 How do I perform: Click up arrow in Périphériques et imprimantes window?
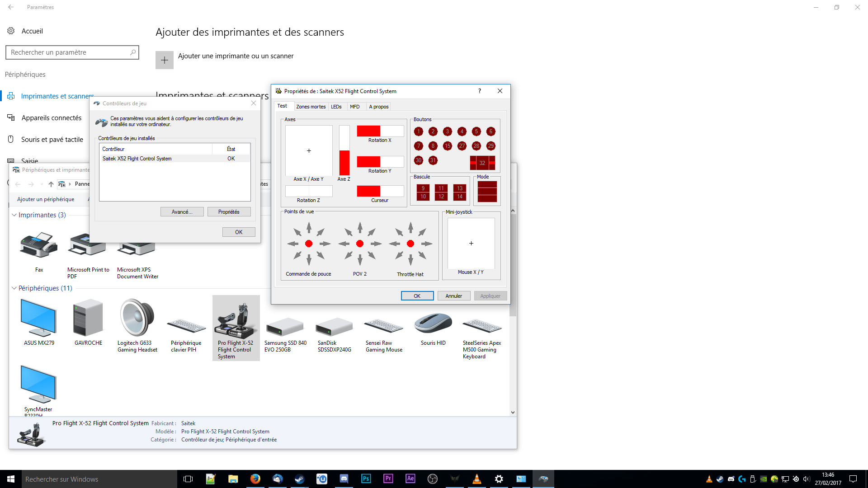click(x=51, y=184)
